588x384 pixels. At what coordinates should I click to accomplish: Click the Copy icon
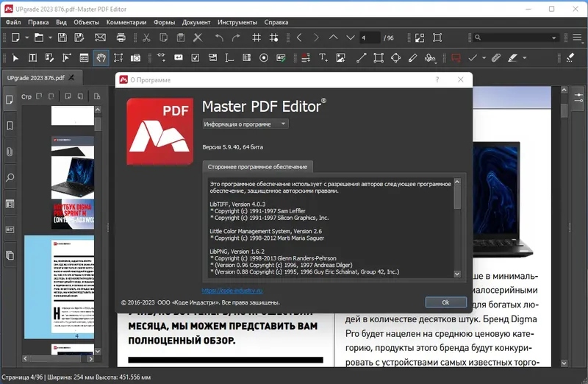[x=163, y=38]
